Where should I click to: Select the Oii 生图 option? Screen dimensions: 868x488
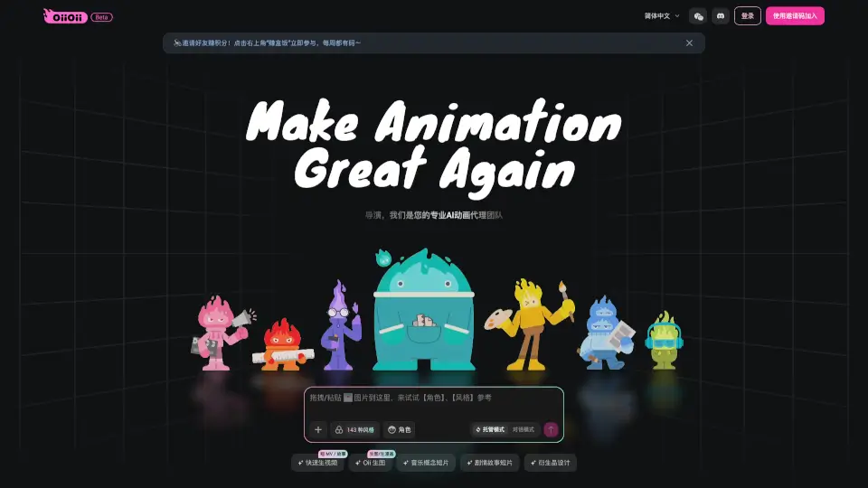[x=369, y=463]
